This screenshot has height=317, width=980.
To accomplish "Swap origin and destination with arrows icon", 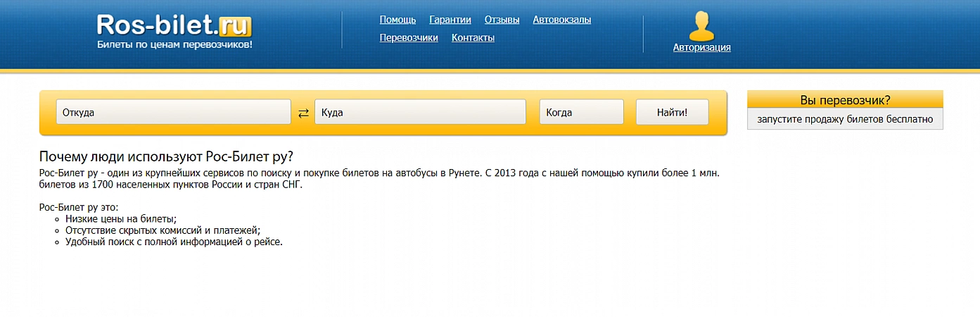I will pyautogui.click(x=303, y=113).
